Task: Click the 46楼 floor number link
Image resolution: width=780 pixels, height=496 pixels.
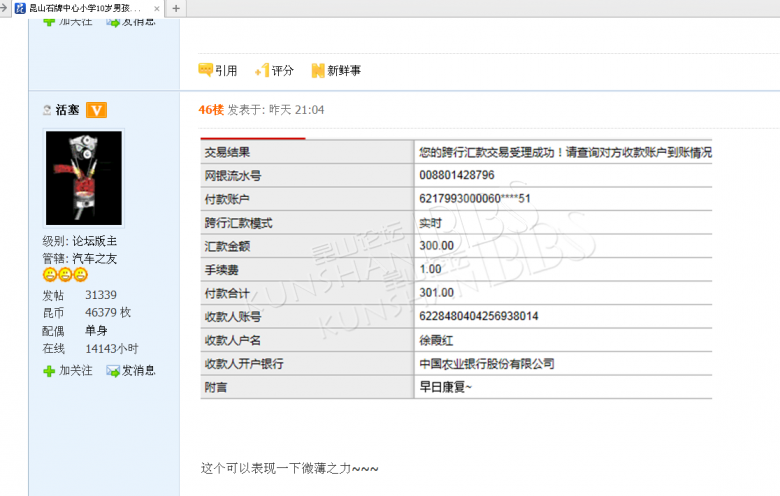Action: coord(211,110)
